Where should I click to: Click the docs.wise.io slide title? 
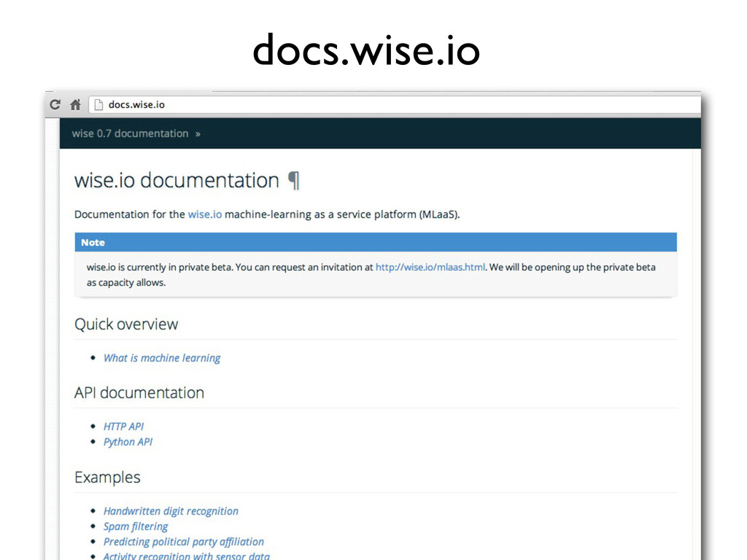366,50
